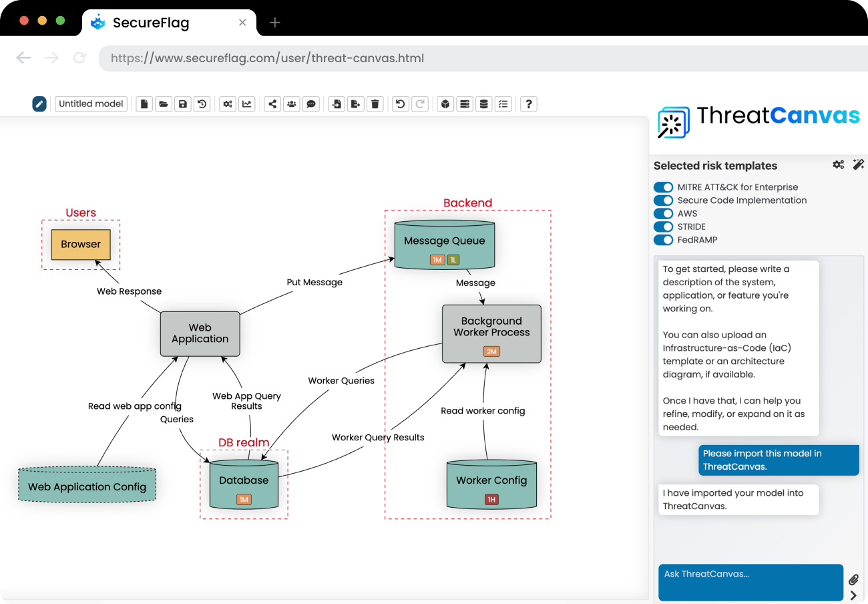Click the 1M badge on Database
The height and width of the screenshot is (604, 868).
click(x=244, y=500)
